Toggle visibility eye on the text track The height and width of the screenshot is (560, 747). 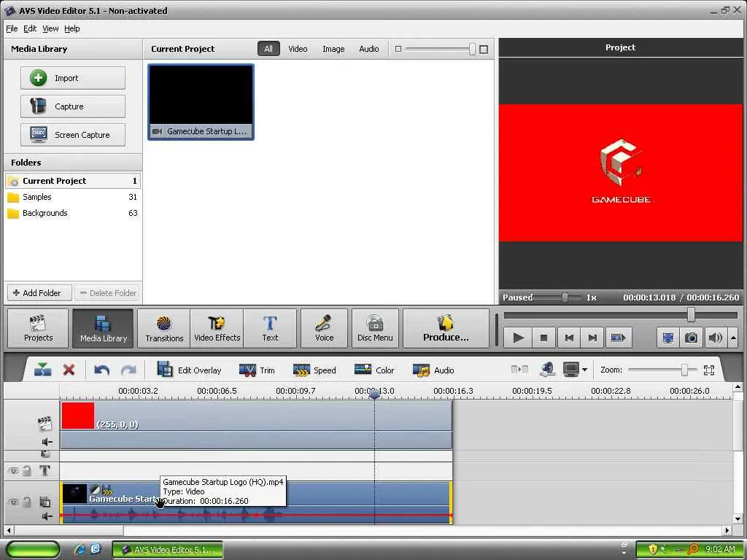[13, 471]
